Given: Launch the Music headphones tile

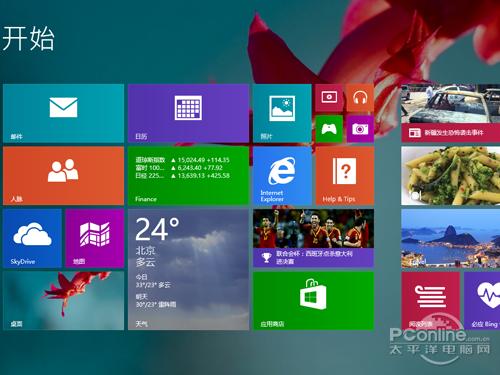Looking at the screenshot, I should [360, 98].
